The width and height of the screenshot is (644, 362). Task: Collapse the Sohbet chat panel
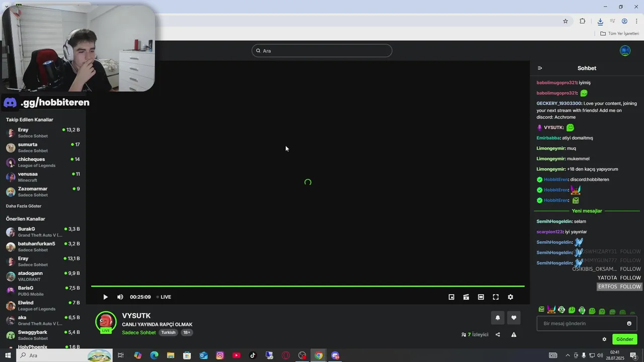click(x=540, y=68)
